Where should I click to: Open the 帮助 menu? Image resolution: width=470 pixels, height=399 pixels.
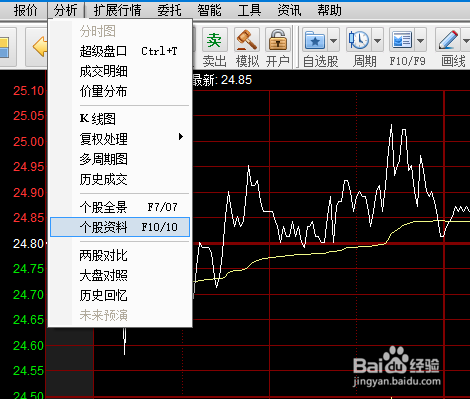click(329, 10)
